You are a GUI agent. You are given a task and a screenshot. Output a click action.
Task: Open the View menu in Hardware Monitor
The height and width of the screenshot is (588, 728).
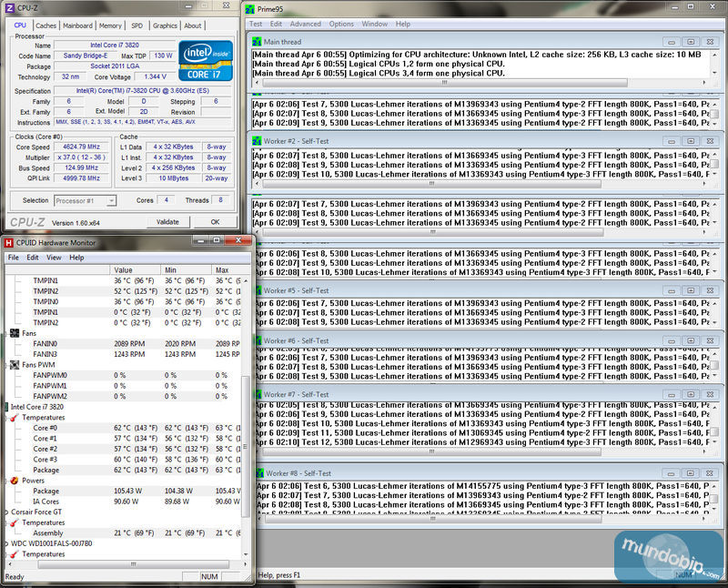tap(54, 258)
